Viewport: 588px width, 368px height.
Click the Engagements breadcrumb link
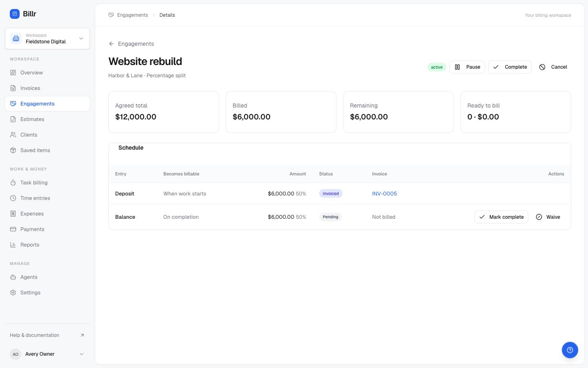pyautogui.click(x=132, y=15)
